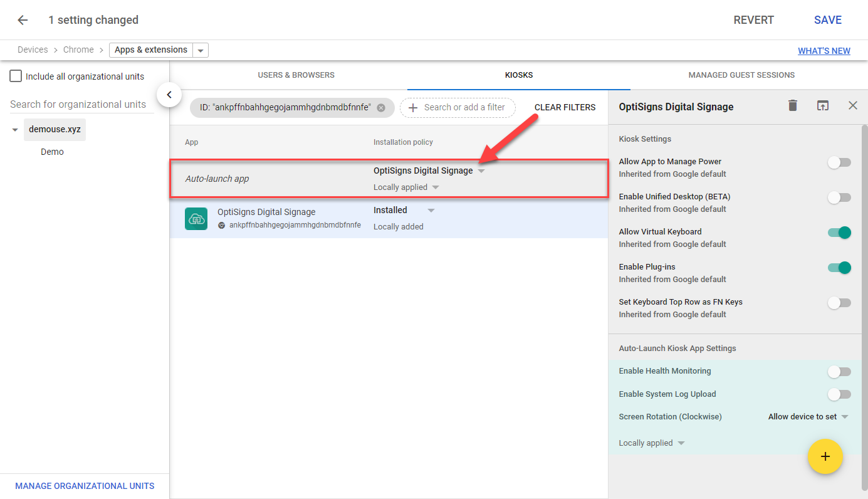Check Include all organizational units
Viewport: 868px width, 499px height.
point(16,76)
